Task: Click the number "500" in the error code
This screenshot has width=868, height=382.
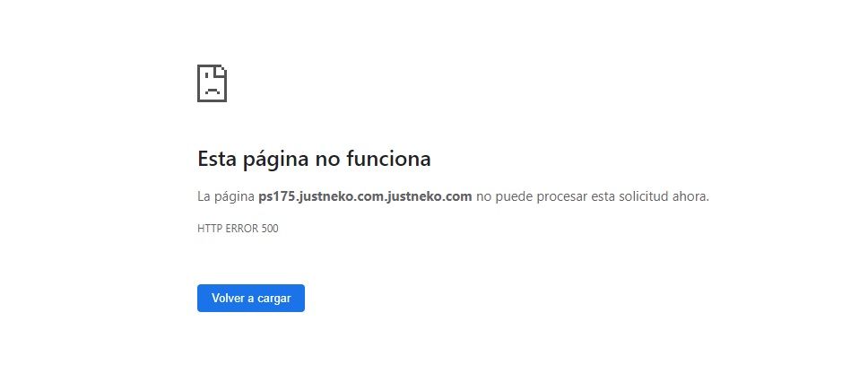Action: 270,228
